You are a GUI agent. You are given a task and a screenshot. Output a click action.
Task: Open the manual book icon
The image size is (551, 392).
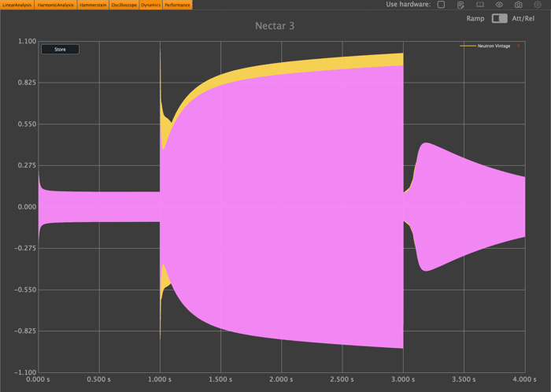(x=479, y=5)
